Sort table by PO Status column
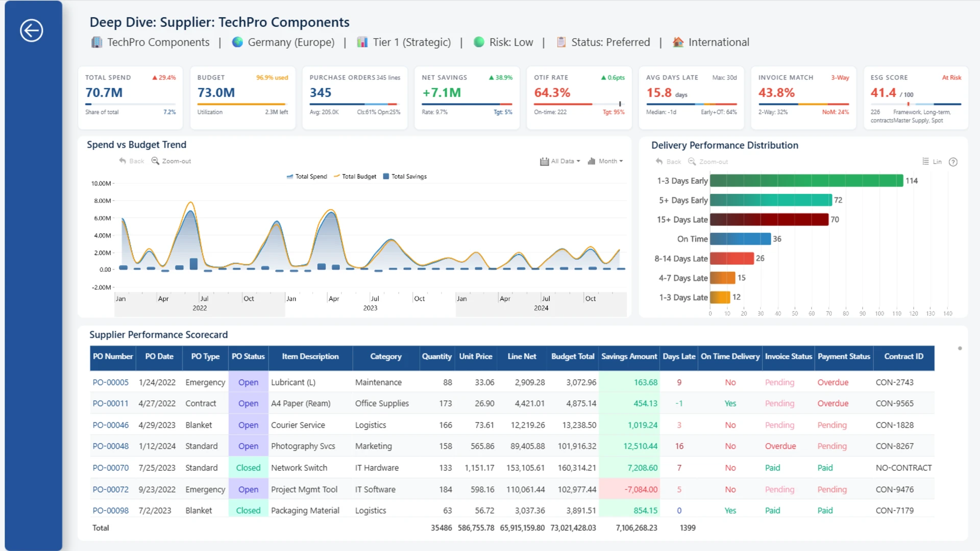980x551 pixels. coord(248,357)
